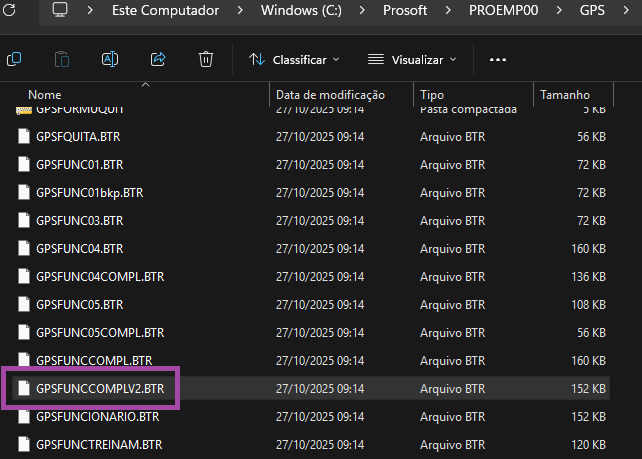The height and width of the screenshot is (459, 642).
Task: Open the three-dots more options menu
Action: tap(498, 60)
